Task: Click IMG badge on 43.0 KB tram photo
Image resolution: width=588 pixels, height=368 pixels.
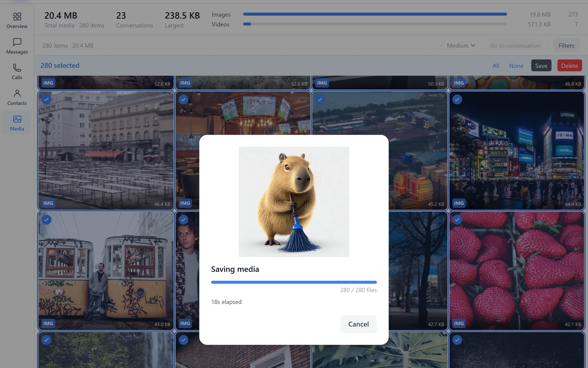Action: click(x=48, y=323)
